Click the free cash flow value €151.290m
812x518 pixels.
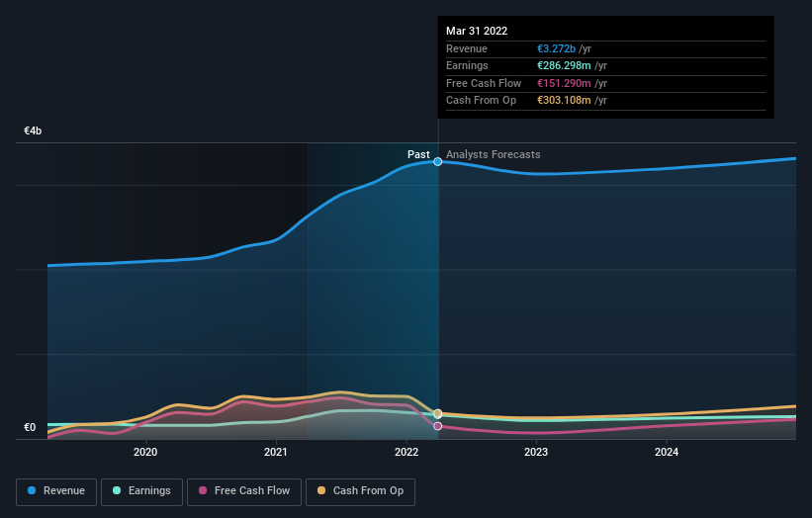pyautogui.click(x=564, y=83)
